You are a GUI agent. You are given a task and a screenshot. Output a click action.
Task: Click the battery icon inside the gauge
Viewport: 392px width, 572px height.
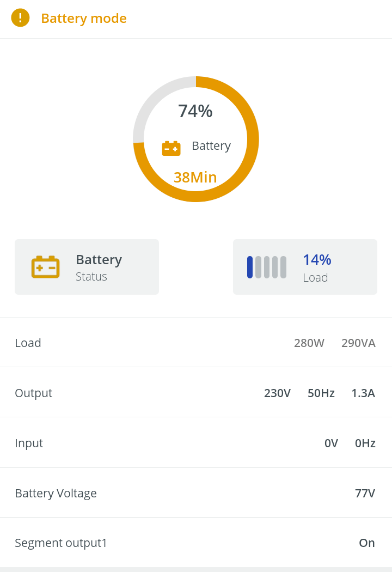tap(171, 148)
